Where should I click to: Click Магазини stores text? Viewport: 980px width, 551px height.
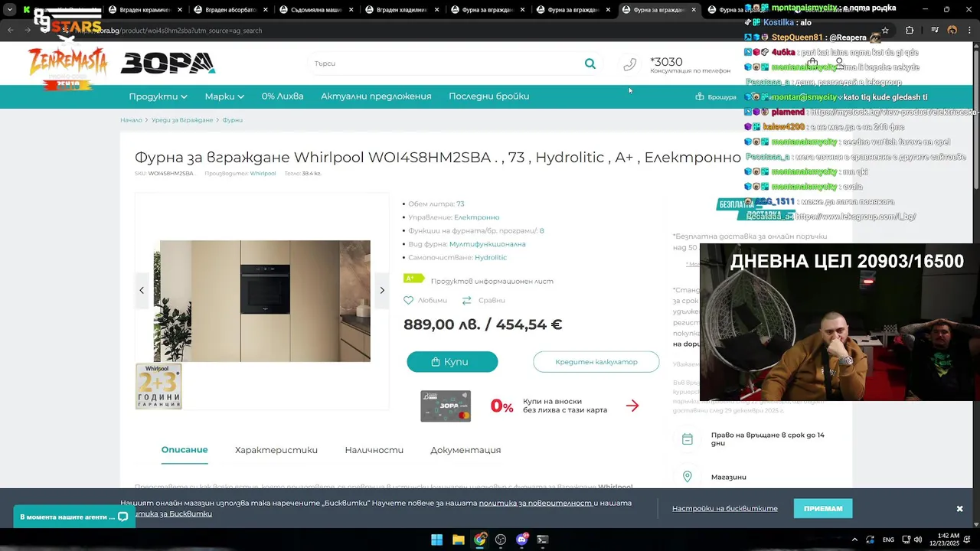point(729,477)
